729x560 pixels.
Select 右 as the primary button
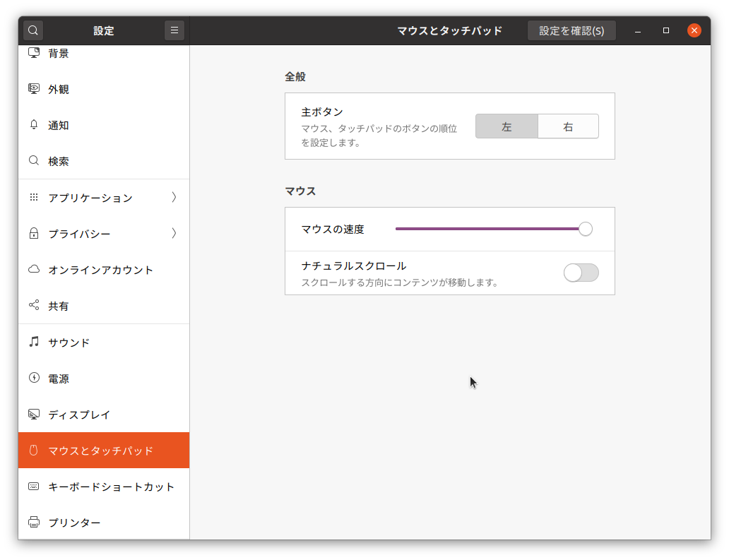(x=568, y=126)
